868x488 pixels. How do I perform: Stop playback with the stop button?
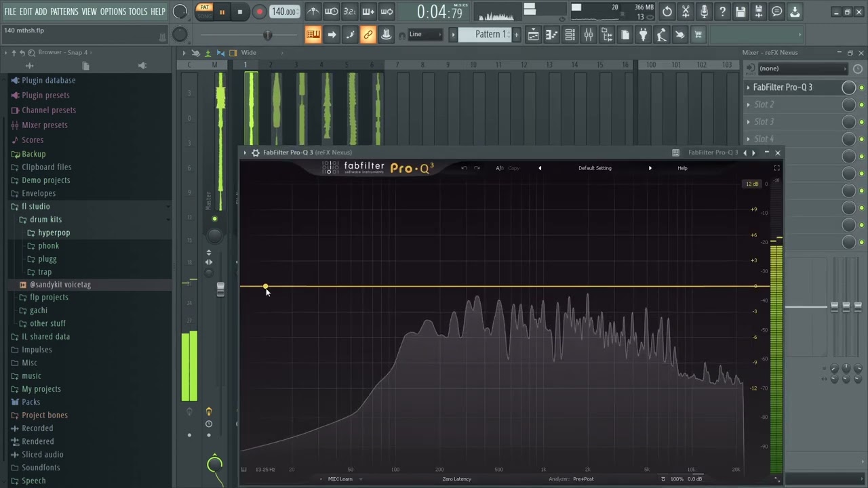(x=240, y=12)
